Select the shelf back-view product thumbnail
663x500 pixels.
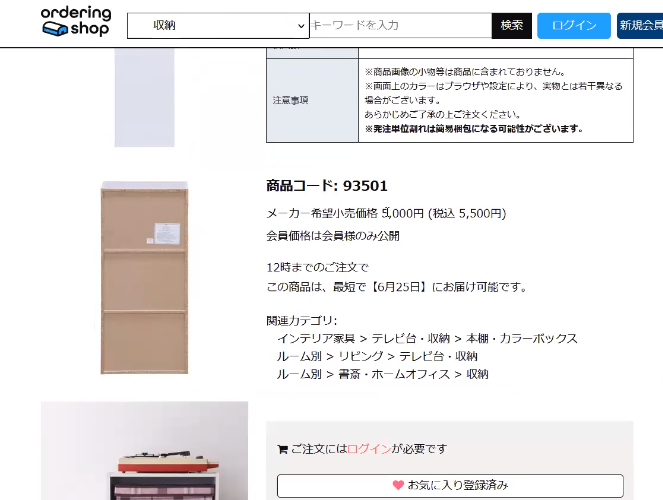click(145, 278)
